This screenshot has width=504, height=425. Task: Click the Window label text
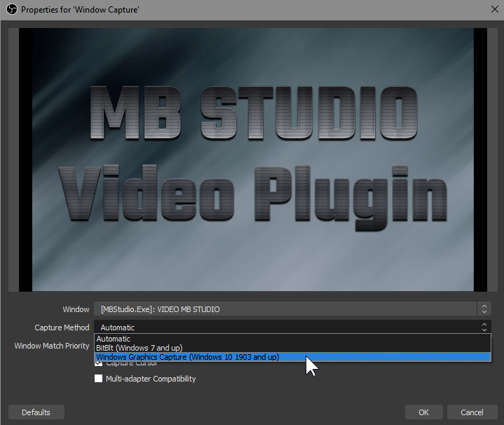point(76,309)
